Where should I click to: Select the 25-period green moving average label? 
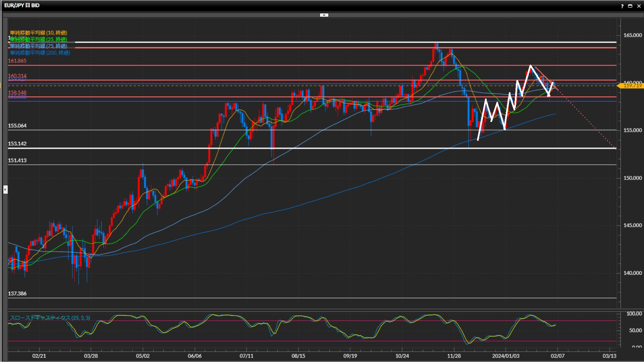coord(39,39)
